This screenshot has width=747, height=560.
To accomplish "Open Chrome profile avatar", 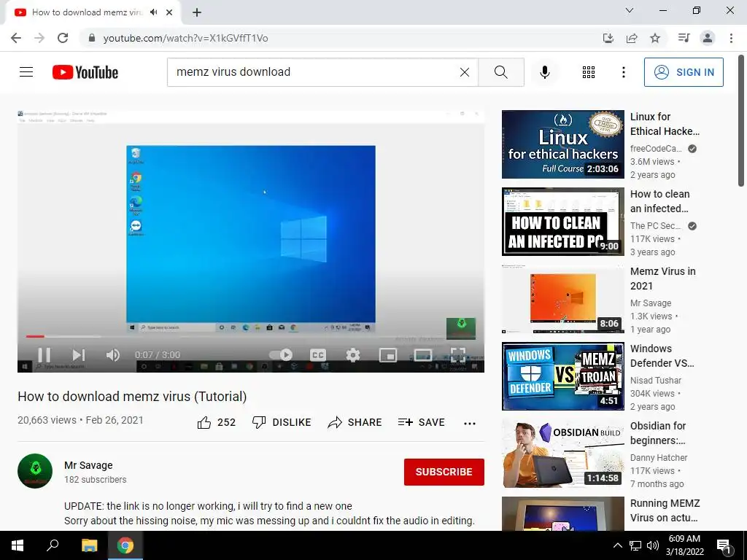I will pos(708,38).
